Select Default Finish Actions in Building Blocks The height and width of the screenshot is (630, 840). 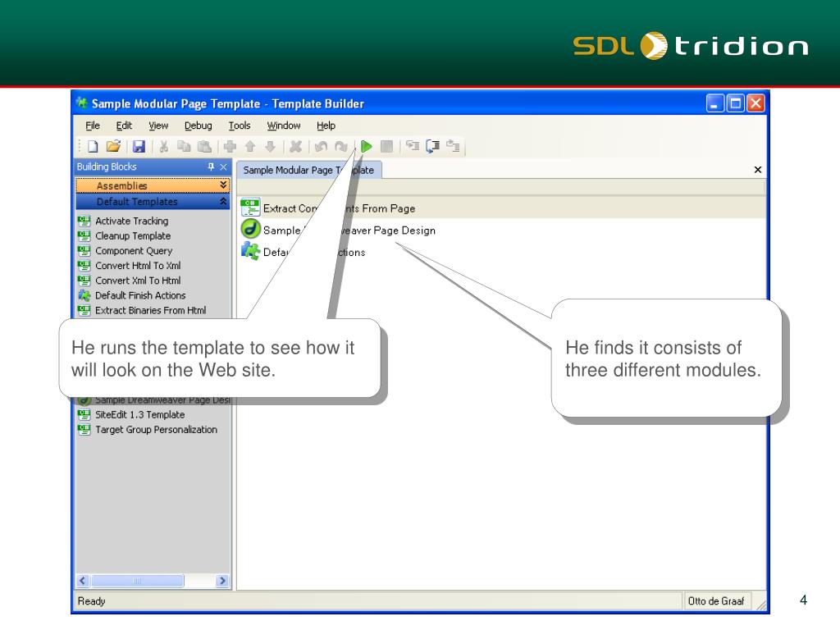[140, 295]
